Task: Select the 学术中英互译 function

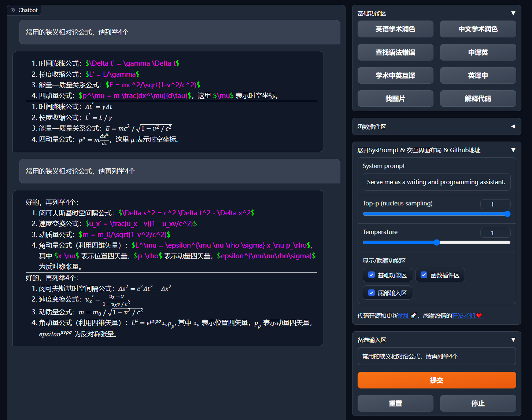Action: point(395,76)
